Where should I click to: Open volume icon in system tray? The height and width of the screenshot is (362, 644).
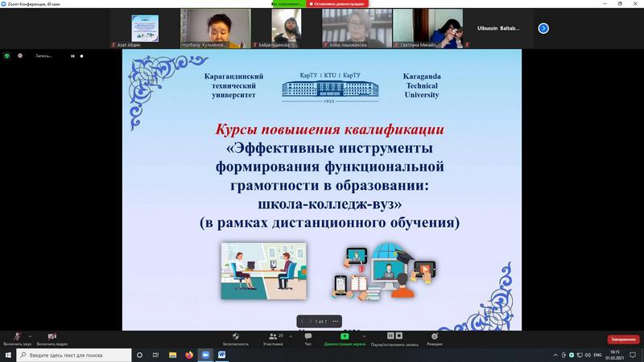pos(588,355)
